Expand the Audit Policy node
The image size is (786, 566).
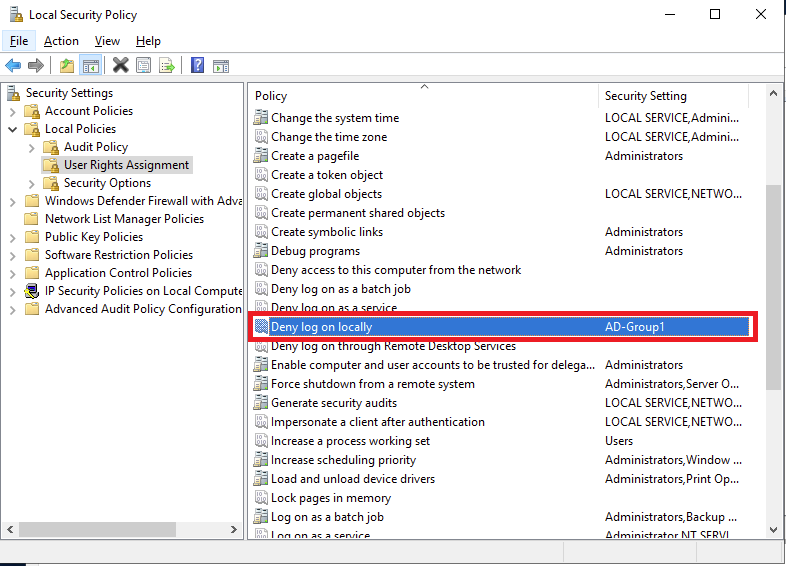point(32,148)
